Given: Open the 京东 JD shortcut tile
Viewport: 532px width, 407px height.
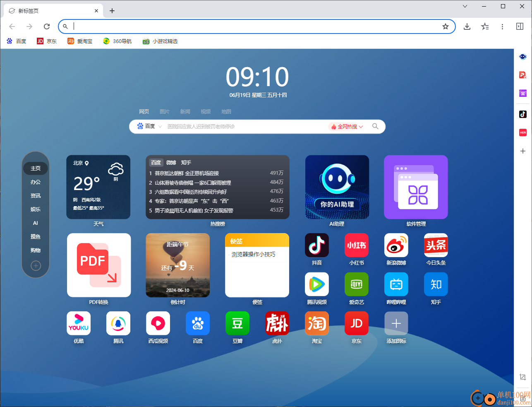Looking at the screenshot, I should pos(357,323).
